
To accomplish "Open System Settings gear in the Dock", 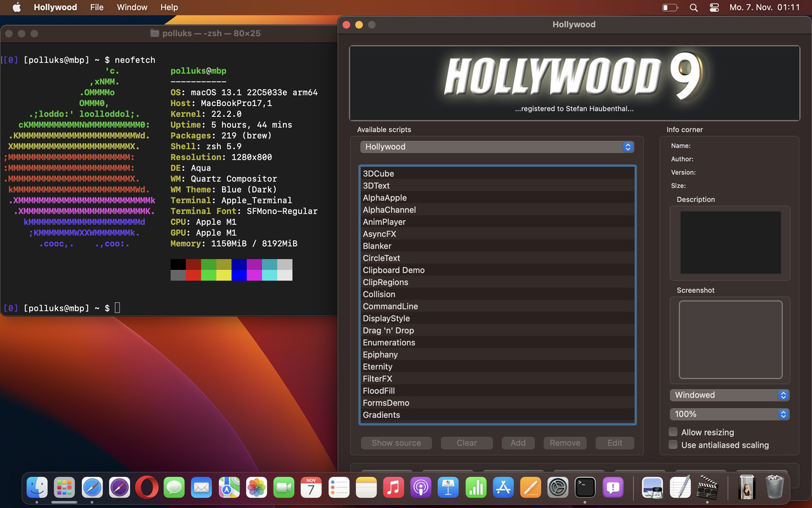I will (558, 488).
